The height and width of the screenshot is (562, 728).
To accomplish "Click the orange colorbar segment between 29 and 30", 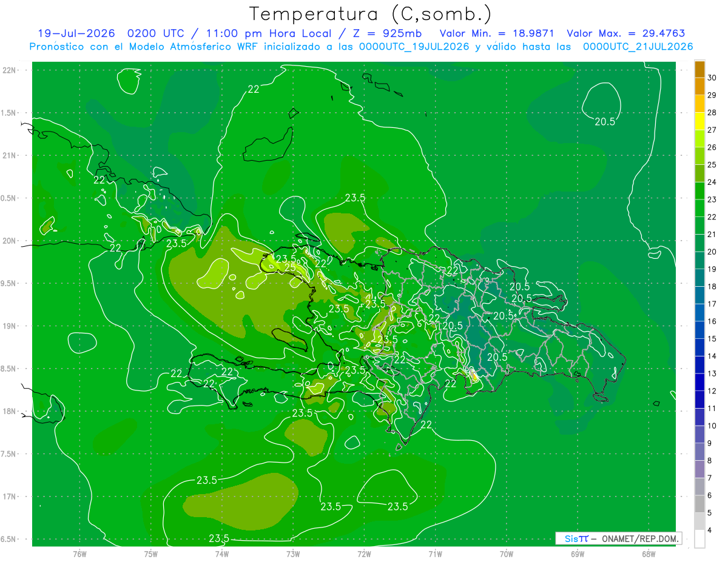I will 699,86.
